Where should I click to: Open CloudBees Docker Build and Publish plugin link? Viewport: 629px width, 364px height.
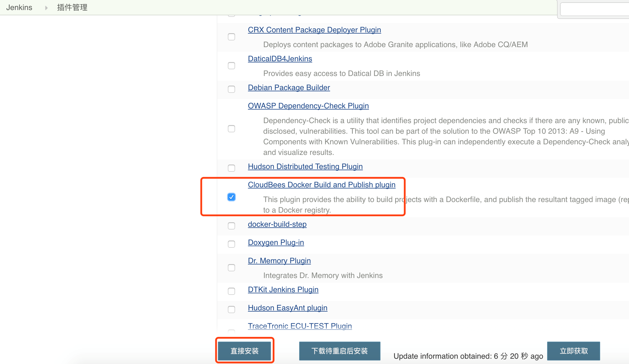pos(322,185)
